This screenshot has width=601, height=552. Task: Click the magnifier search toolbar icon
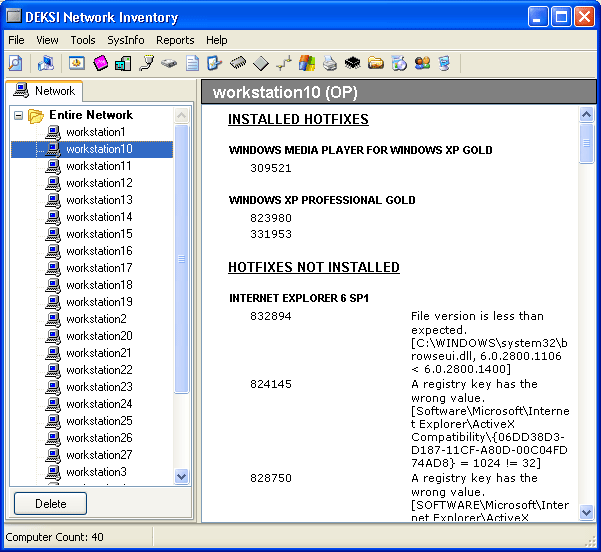pyautogui.click(x=15, y=63)
